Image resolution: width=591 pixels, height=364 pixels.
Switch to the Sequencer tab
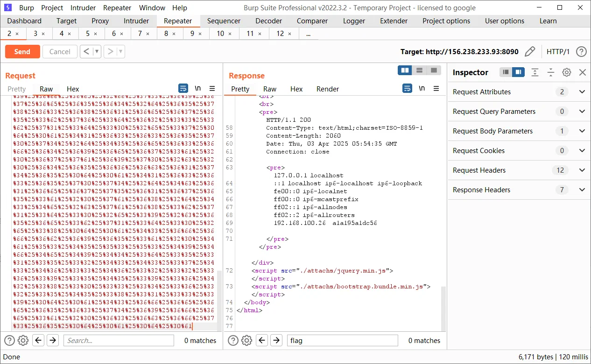pos(224,21)
